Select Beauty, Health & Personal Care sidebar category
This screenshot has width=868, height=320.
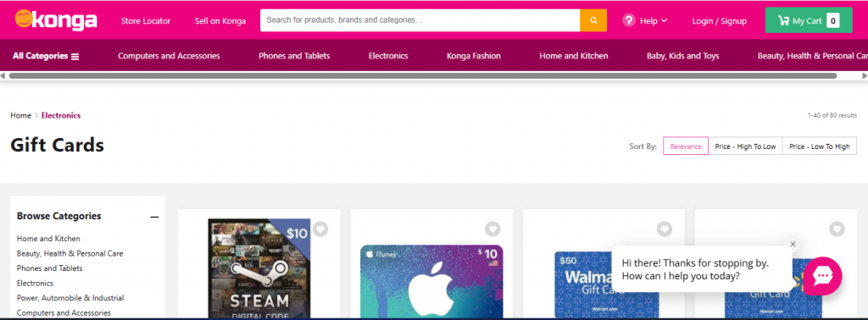[x=70, y=254]
